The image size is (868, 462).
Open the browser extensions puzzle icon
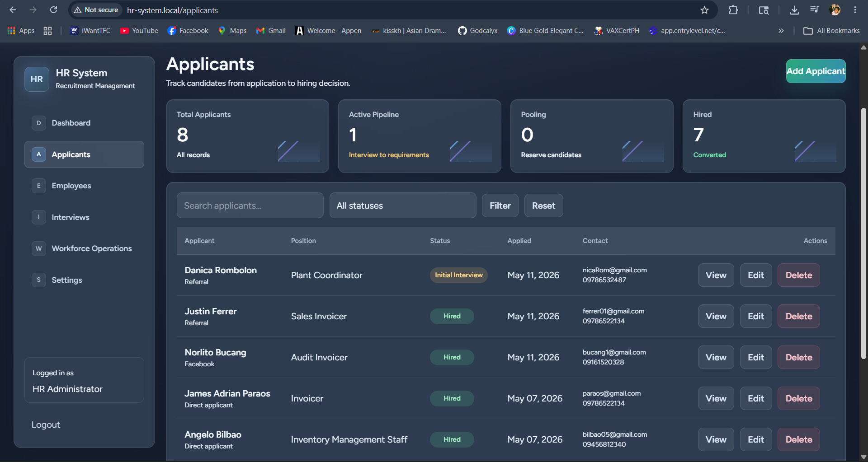tap(733, 10)
